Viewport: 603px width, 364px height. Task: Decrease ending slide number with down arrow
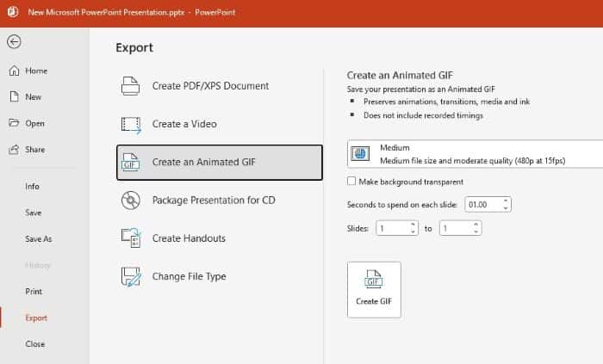476,231
